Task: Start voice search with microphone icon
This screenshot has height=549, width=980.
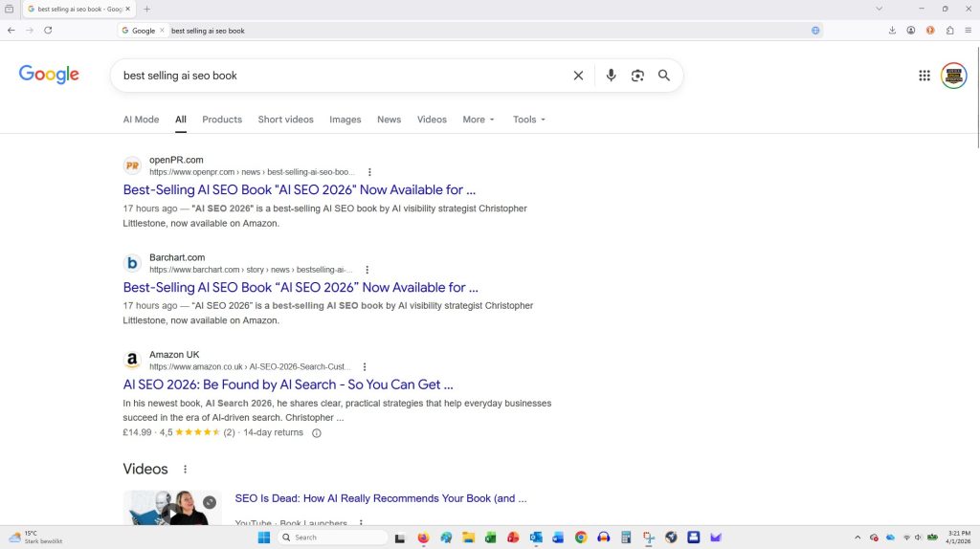Action: tap(611, 76)
